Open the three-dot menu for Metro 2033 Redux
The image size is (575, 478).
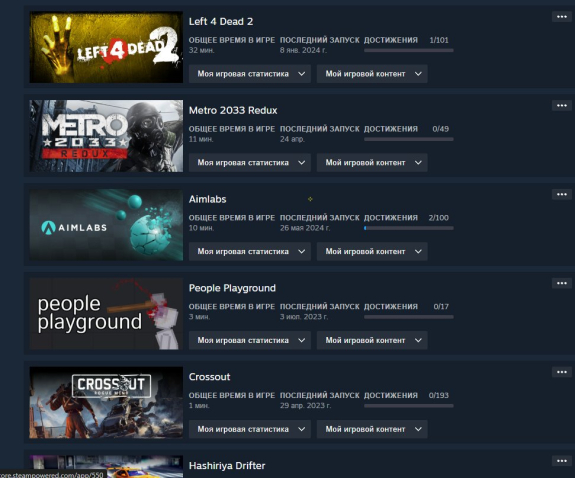tap(561, 105)
